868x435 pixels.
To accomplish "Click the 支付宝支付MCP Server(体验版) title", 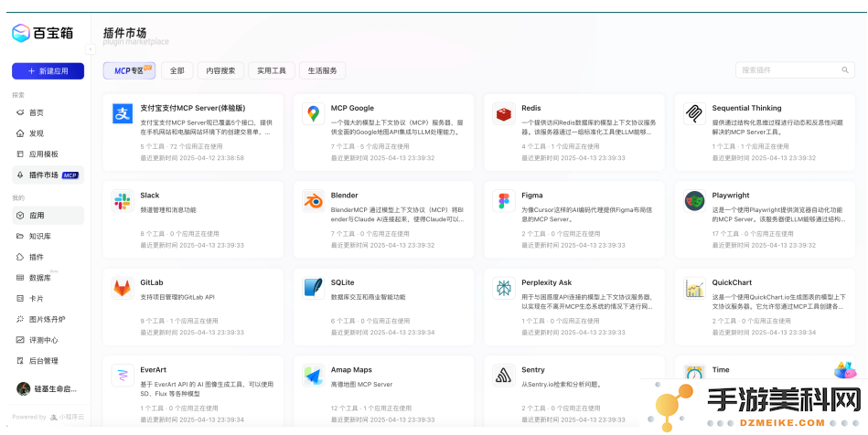I will point(193,109).
